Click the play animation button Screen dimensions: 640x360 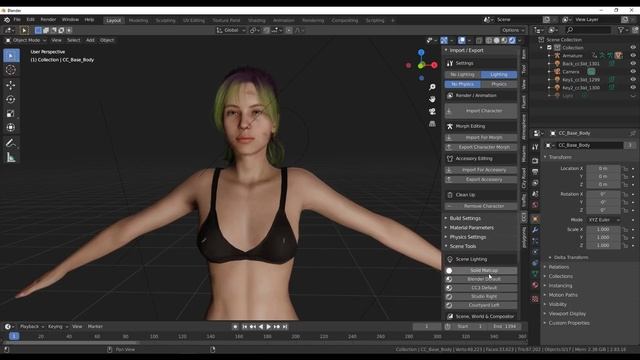269,327
